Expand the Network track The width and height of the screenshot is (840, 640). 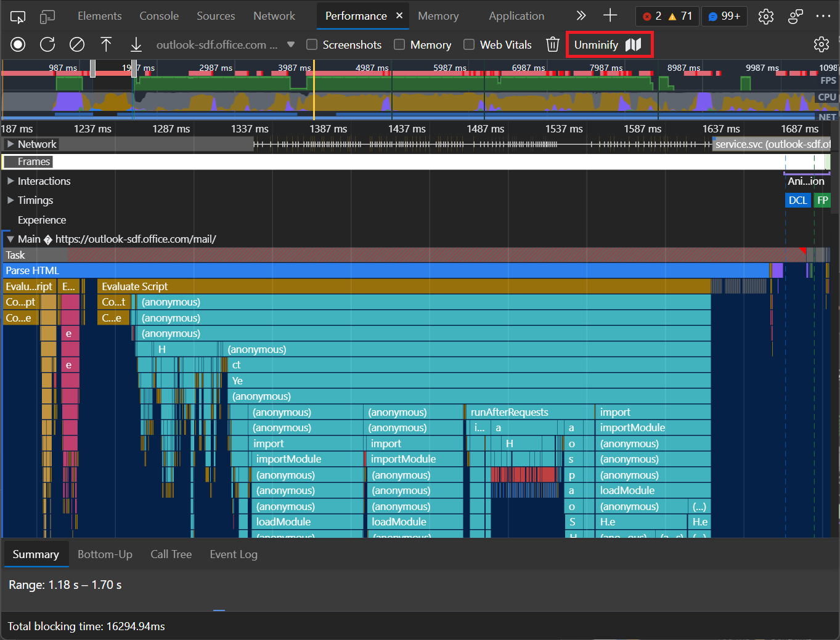pos(10,144)
